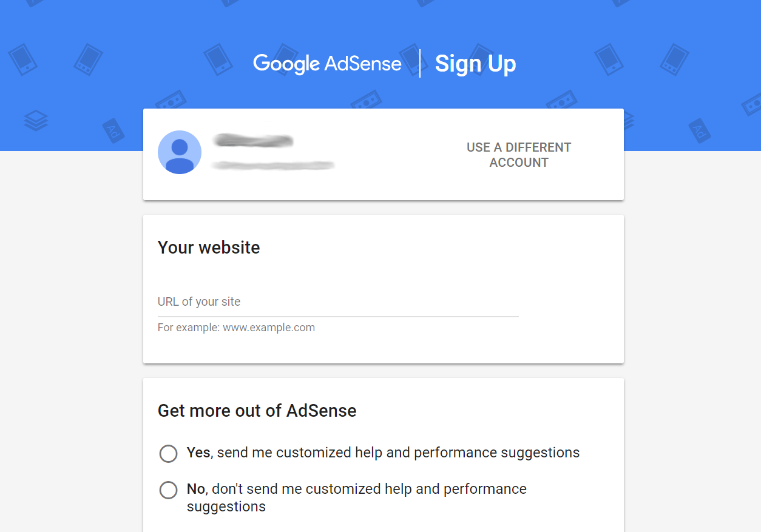Click the user profile avatar icon
This screenshot has height=532, width=761.
click(x=180, y=152)
